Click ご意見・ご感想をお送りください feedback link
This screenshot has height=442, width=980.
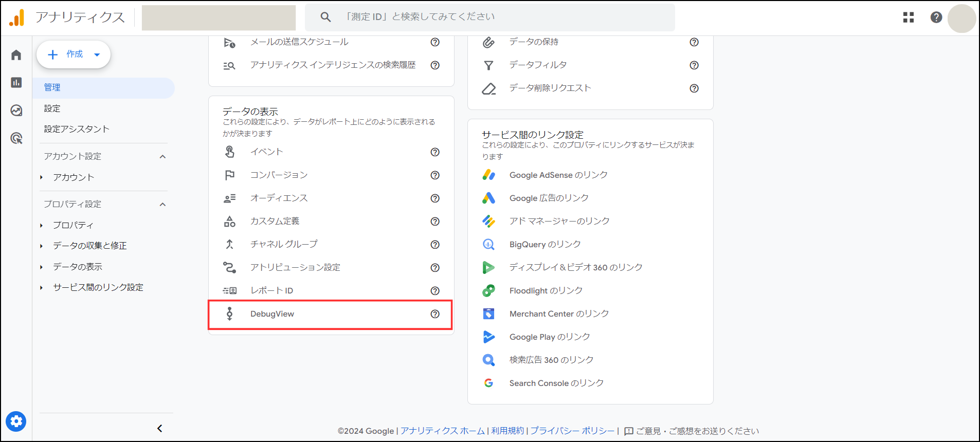tap(692, 431)
